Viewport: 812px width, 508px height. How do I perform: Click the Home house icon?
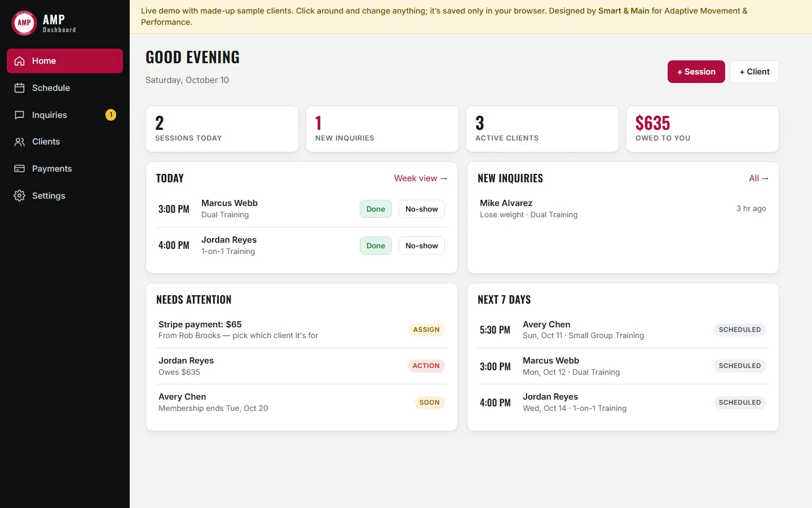point(20,61)
